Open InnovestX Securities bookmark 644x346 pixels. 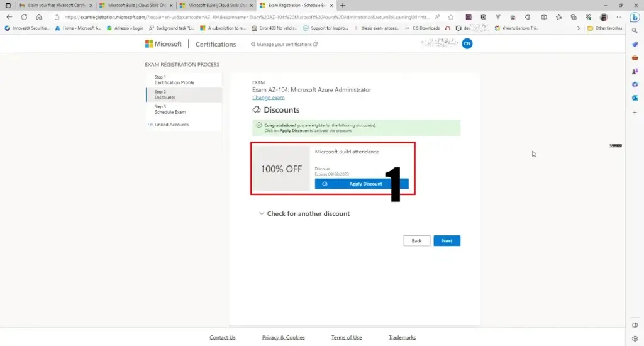26,28
